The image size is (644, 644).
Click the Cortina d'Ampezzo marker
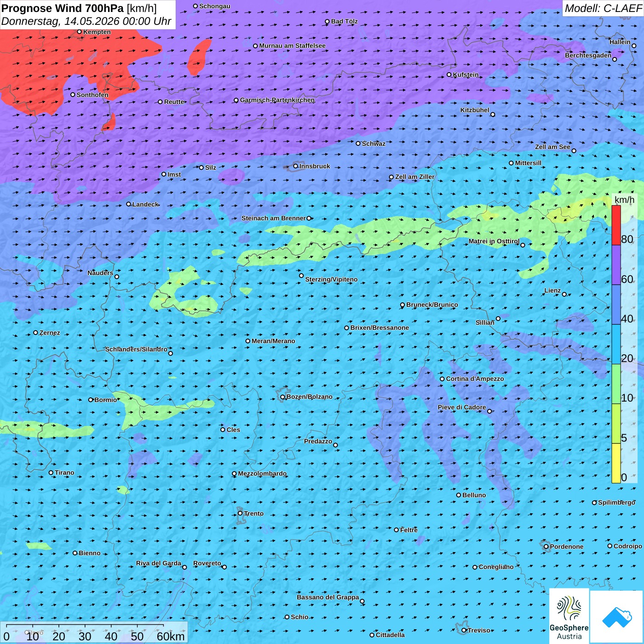(x=442, y=379)
